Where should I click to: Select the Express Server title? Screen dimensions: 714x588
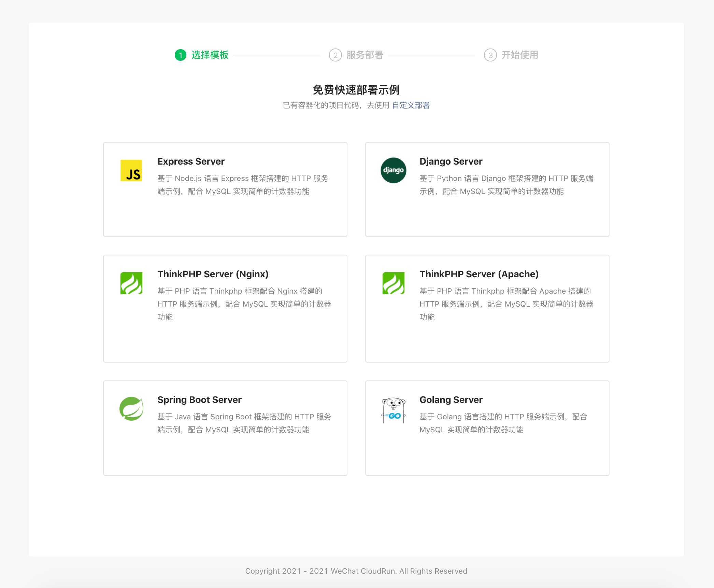191,161
